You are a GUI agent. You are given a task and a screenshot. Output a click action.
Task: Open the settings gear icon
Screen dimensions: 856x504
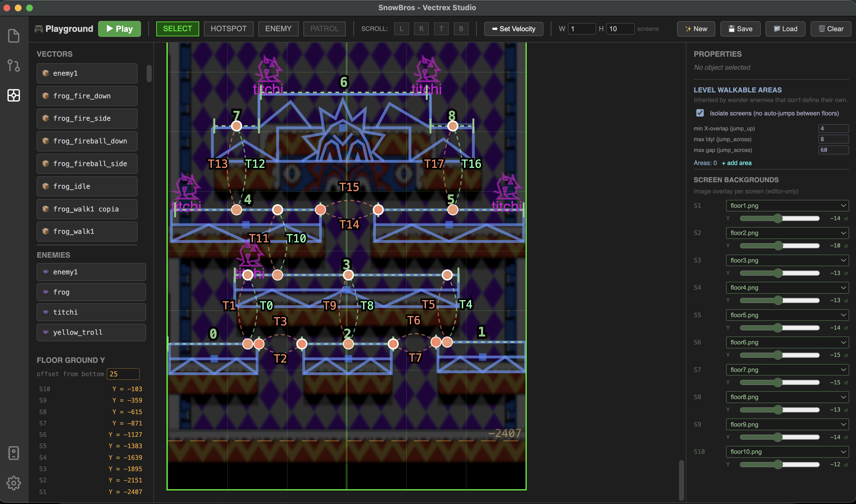coord(14,483)
